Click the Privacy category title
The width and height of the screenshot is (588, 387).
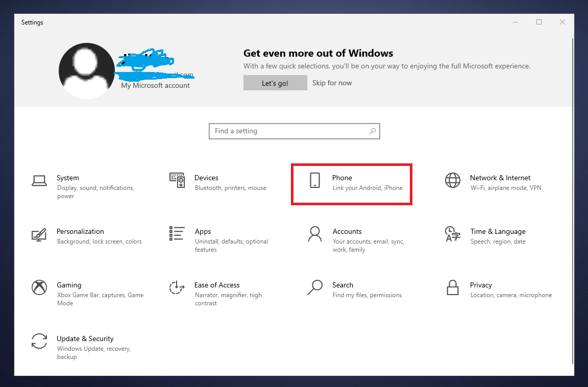(x=481, y=285)
